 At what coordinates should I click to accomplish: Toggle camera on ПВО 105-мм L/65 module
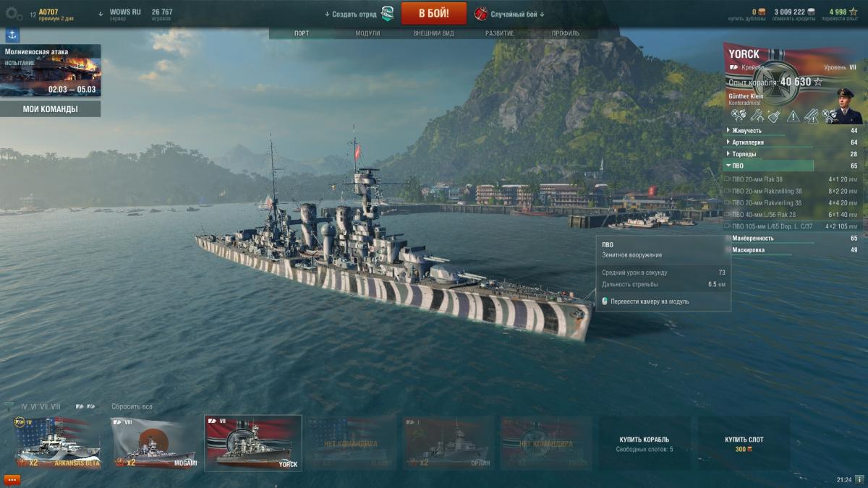pyautogui.click(x=727, y=226)
